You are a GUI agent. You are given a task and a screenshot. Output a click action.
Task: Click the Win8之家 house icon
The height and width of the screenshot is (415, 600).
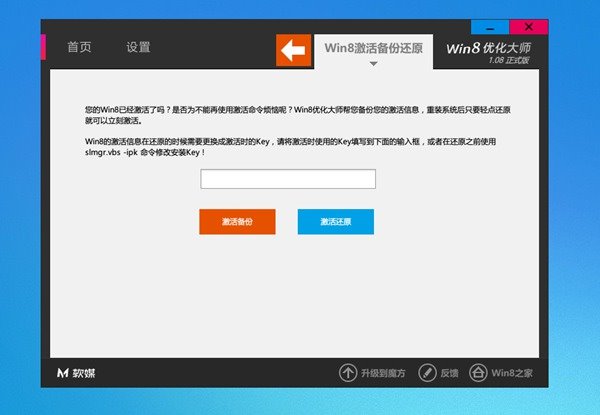[478, 373]
